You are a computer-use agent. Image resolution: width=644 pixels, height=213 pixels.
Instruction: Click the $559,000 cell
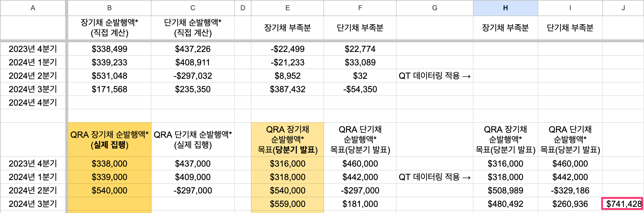(287, 204)
